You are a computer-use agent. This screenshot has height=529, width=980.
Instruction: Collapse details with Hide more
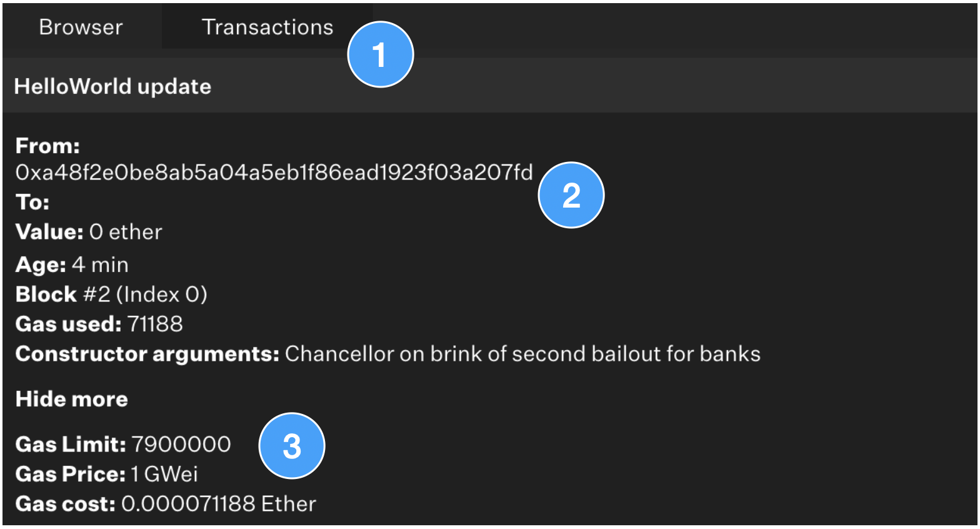pyautogui.click(x=72, y=399)
